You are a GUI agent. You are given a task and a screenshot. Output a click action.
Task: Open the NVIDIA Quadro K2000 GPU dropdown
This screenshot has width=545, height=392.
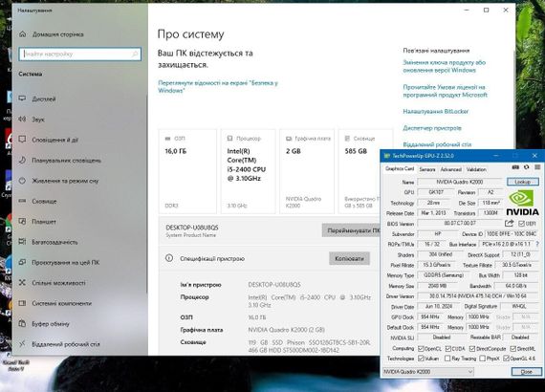(427, 372)
